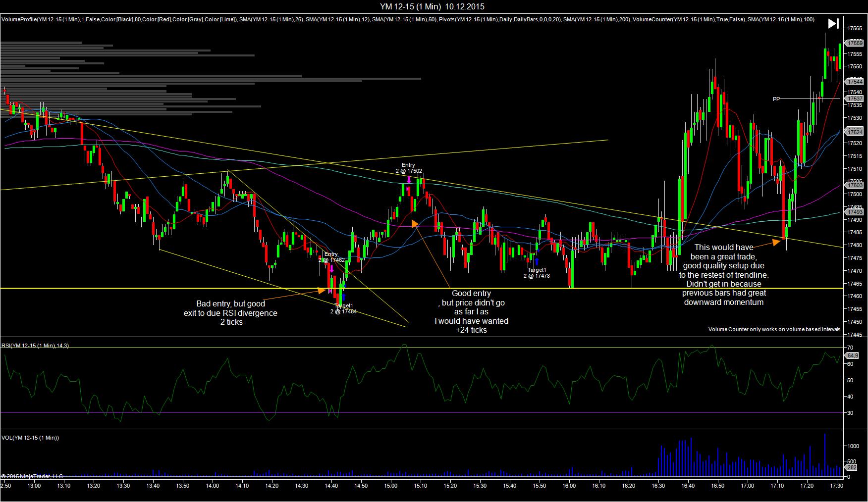This screenshot has height=502, width=868.
Task: Click the Volume Counter warning message
Action: (774, 329)
